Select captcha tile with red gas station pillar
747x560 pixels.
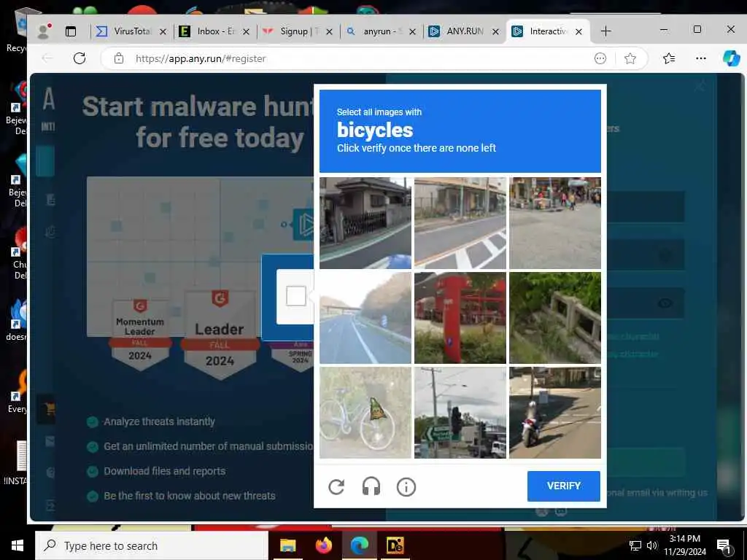[460, 318]
